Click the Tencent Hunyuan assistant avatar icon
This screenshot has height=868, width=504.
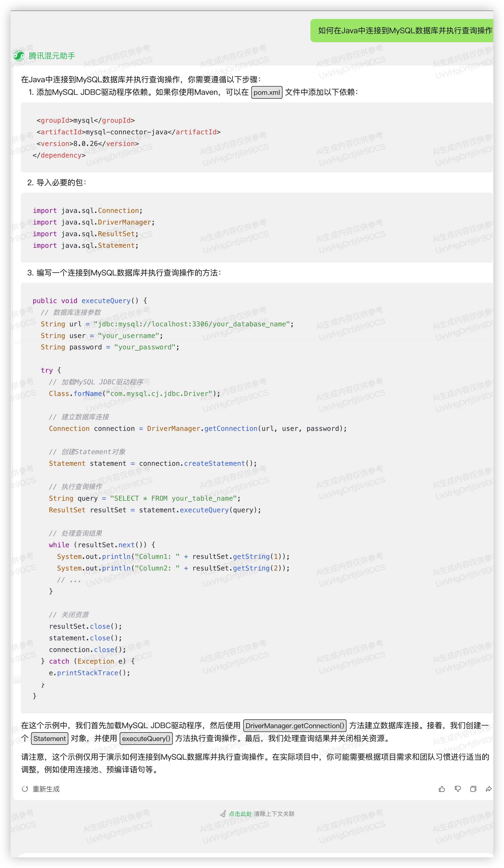(x=19, y=56)
